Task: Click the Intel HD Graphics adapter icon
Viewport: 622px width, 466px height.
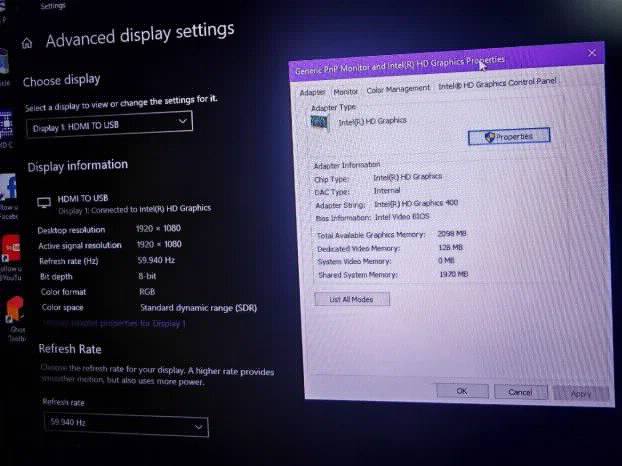Action: [x=320, y=122]
